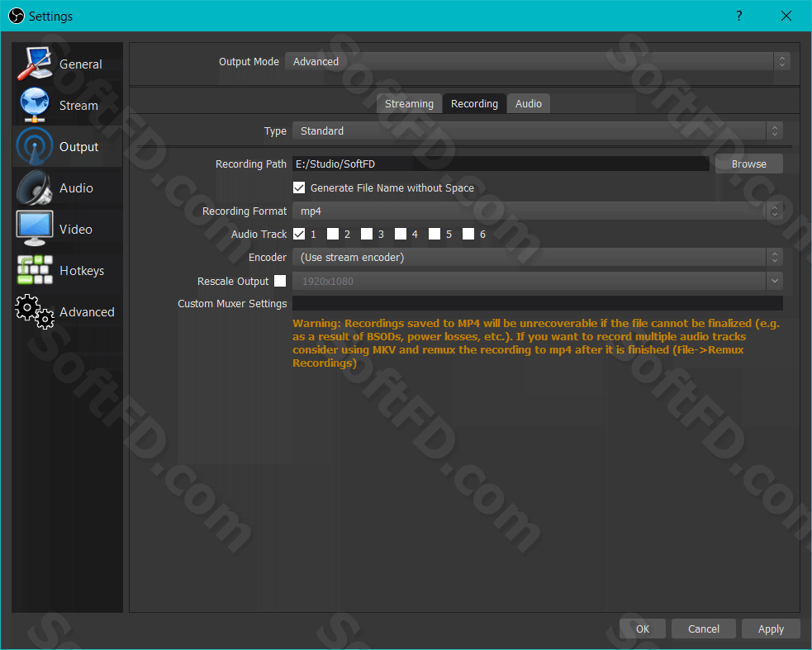Enable audio track 2
The width and height of the screenshot is (812, 650).
[x=333, y=234]
